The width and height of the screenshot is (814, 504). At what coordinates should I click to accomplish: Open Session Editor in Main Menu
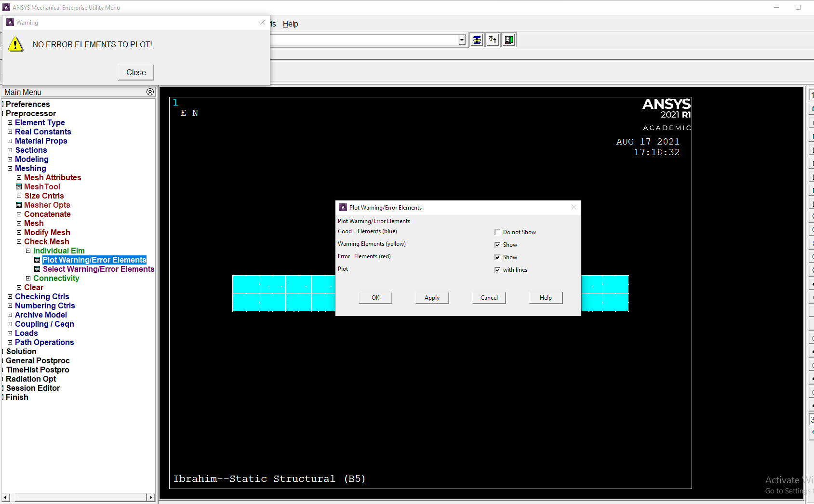pos(33,388)
